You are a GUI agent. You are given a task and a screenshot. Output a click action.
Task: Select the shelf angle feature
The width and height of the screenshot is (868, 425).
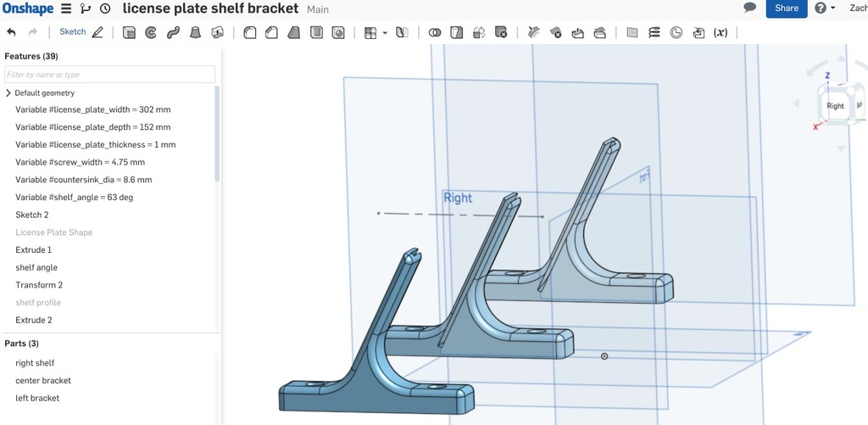click(36, 267)
